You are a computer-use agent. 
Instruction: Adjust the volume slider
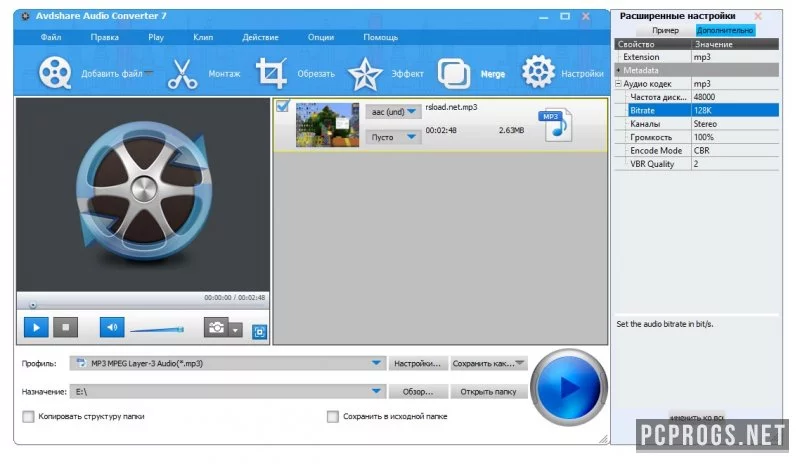(157, 330)
